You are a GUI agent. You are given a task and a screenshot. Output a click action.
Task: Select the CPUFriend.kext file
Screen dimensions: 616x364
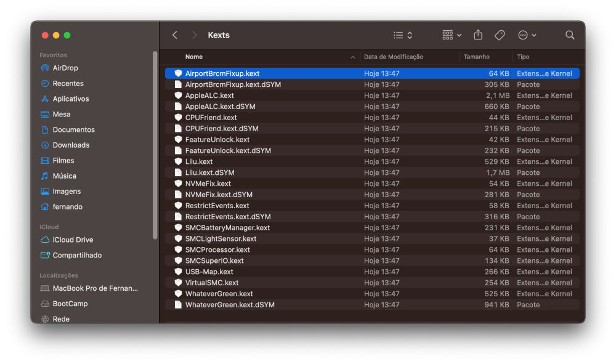tap(372, 118)
